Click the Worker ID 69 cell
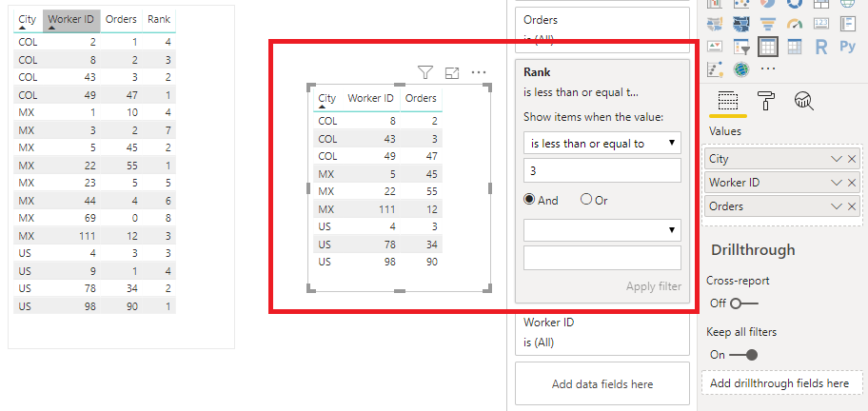 coord(71,219)
